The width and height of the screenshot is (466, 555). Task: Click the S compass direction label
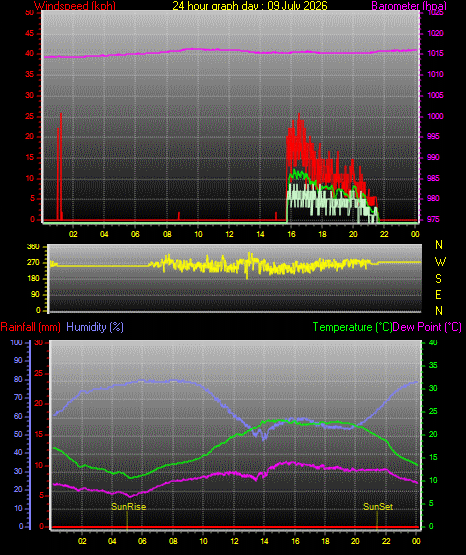pyautogui.click(x=438, y=279)
